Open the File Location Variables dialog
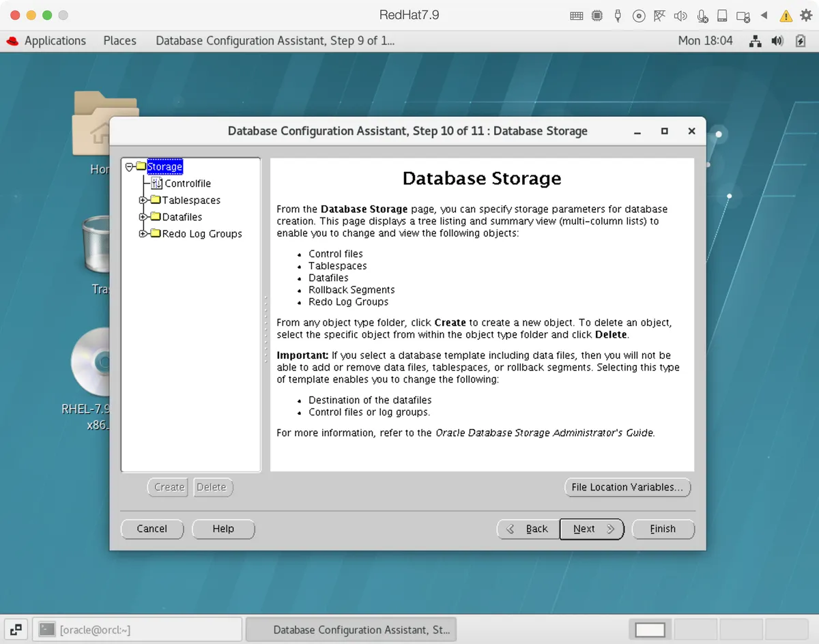 pyautogui.click(x=627, y=487)
